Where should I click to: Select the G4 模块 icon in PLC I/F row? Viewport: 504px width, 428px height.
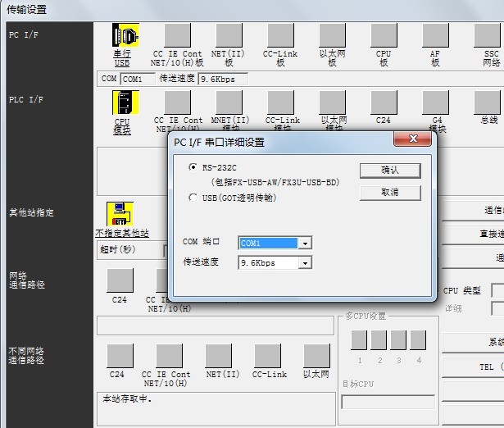point(437,102)
